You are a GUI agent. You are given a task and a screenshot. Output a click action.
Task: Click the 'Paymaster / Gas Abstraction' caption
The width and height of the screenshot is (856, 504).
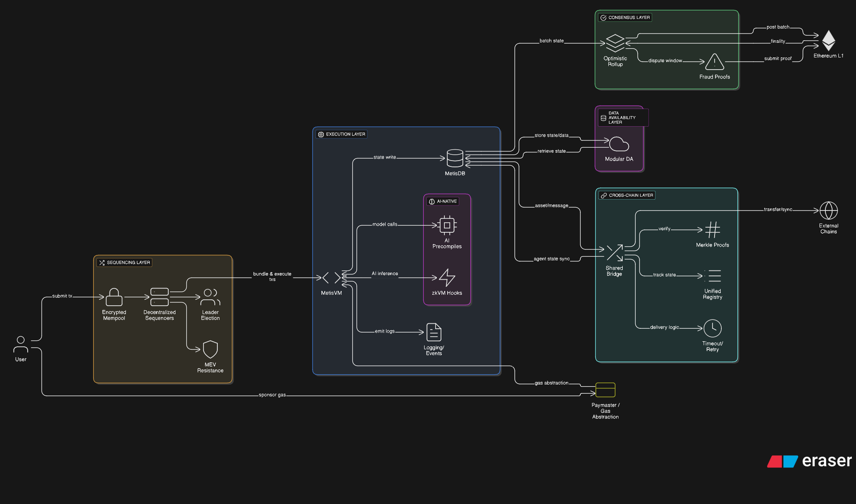[605, 411]
